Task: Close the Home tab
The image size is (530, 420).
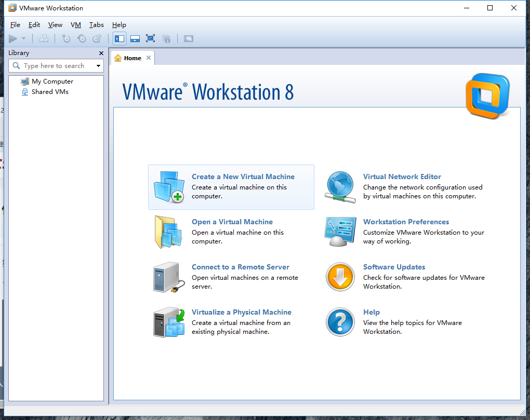Action: tap(149, 58)
